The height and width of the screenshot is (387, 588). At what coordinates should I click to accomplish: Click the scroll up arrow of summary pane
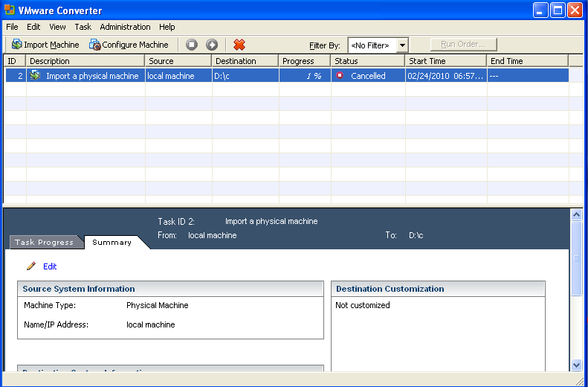(x=576, y=214)
